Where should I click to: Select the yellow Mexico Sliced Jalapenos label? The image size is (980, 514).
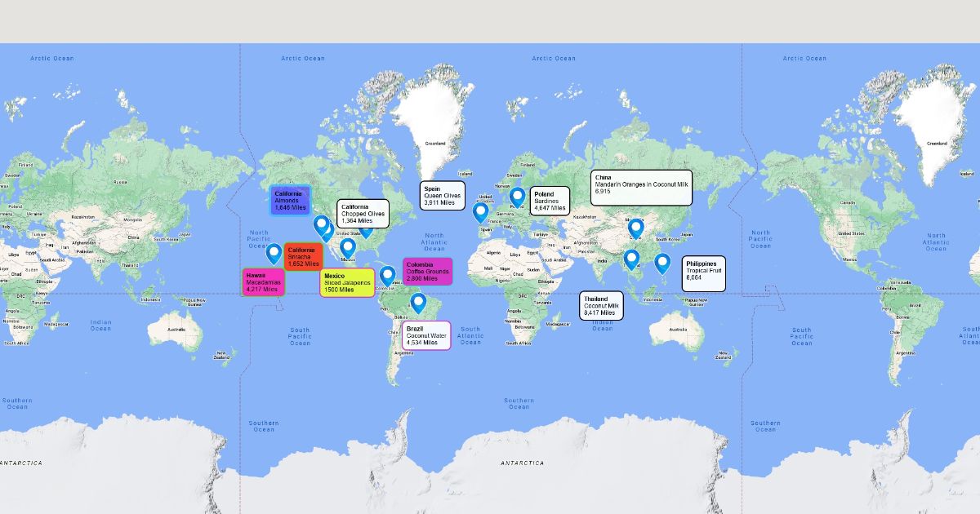[347, 282]
